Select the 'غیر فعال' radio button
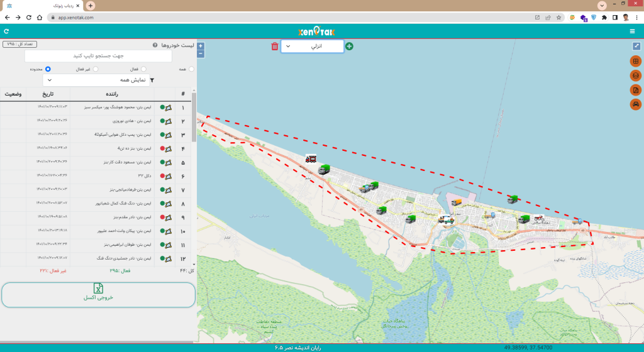Screen dimensions: 644x352 click(x=96, y=69)
